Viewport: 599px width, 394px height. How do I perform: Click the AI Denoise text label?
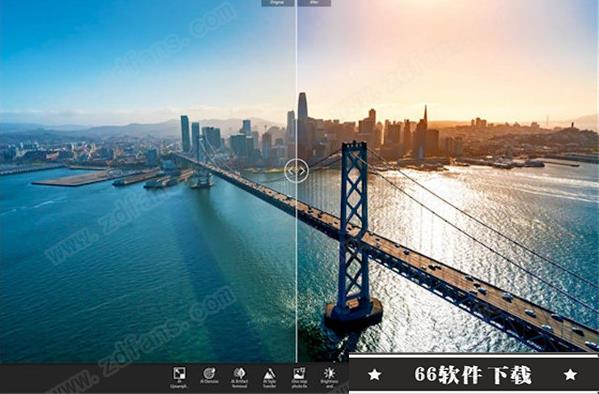[209, 381]
